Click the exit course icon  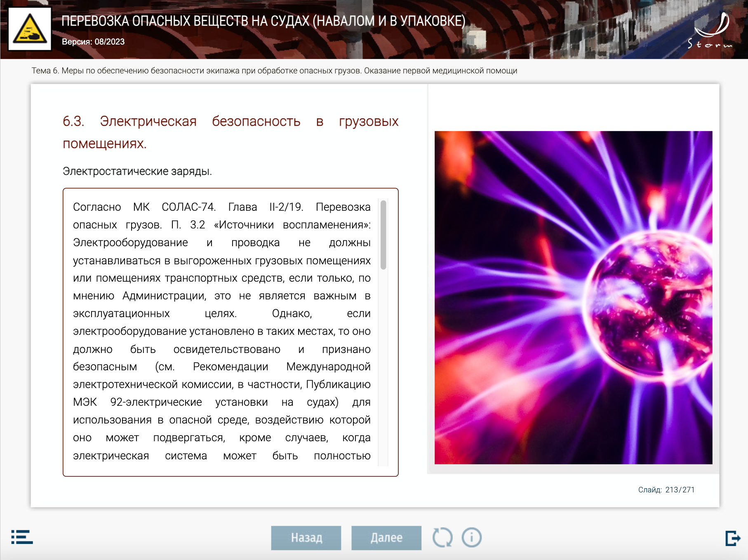733,538
